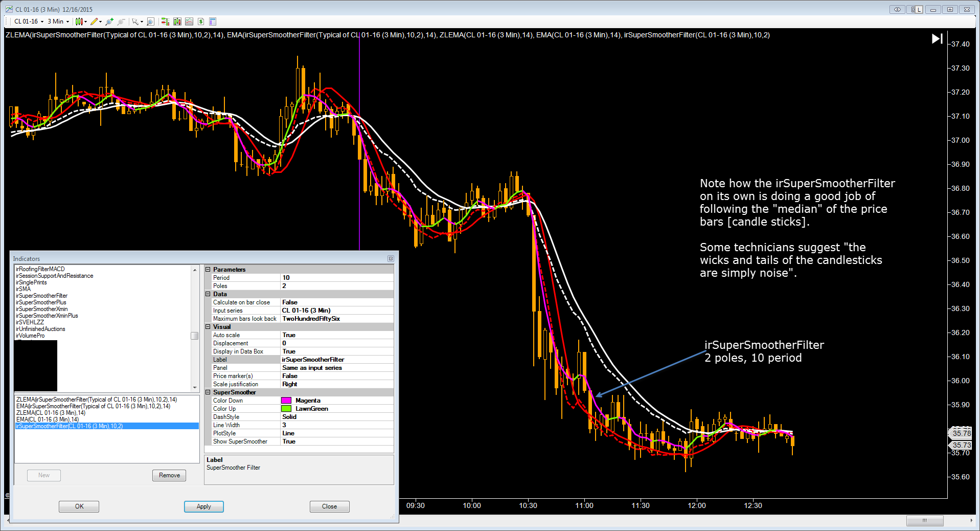Screen dimensions: 980x531
Task: Collapse the SuperSmoother property group
Action: [x=208, y=392]
